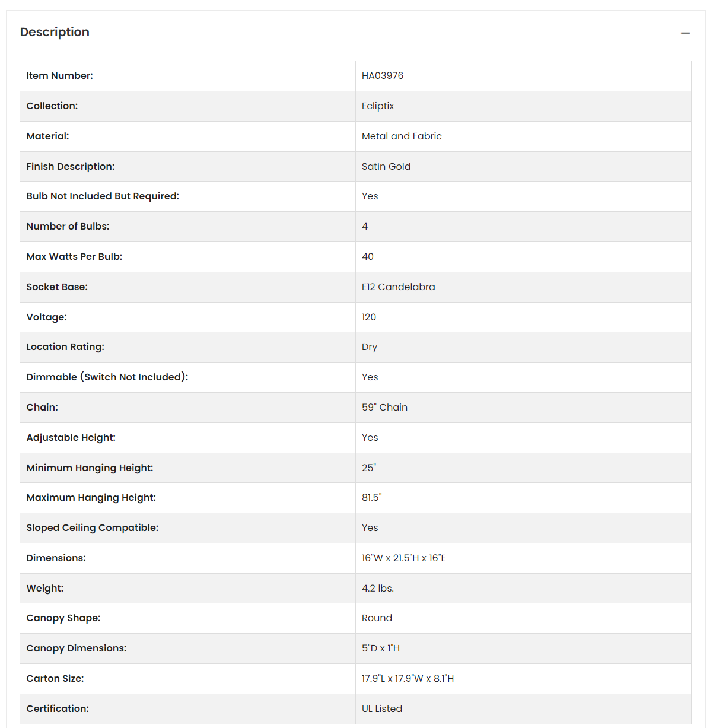Click the Satin Gold finish value
Image resolution: width=716 pixels, height=728 pixels.
(x=386, y=167)
